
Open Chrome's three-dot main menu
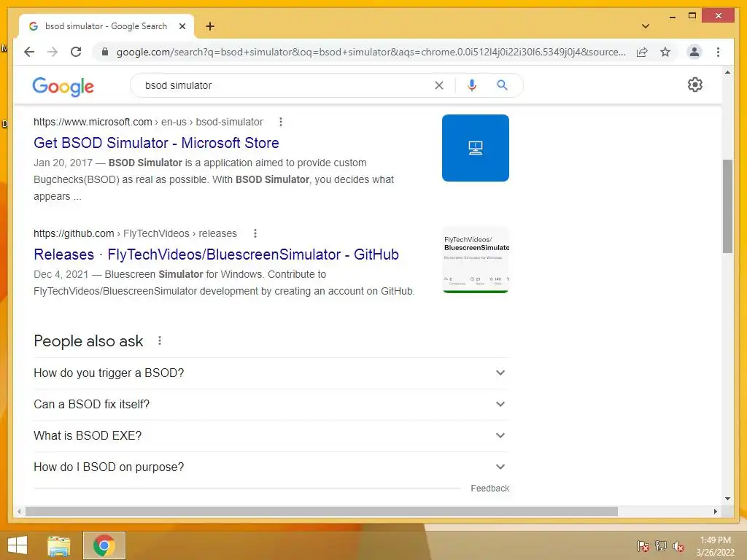[x=718, y=52]
